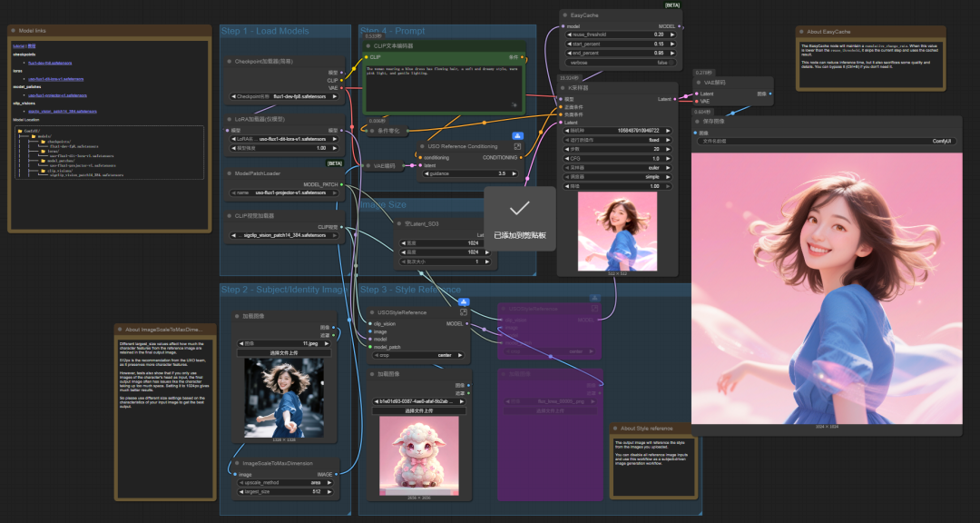Increase reuse_threshold with its right arrow
The height and width of the screenshot is (523, 980).
click(672, 35)
